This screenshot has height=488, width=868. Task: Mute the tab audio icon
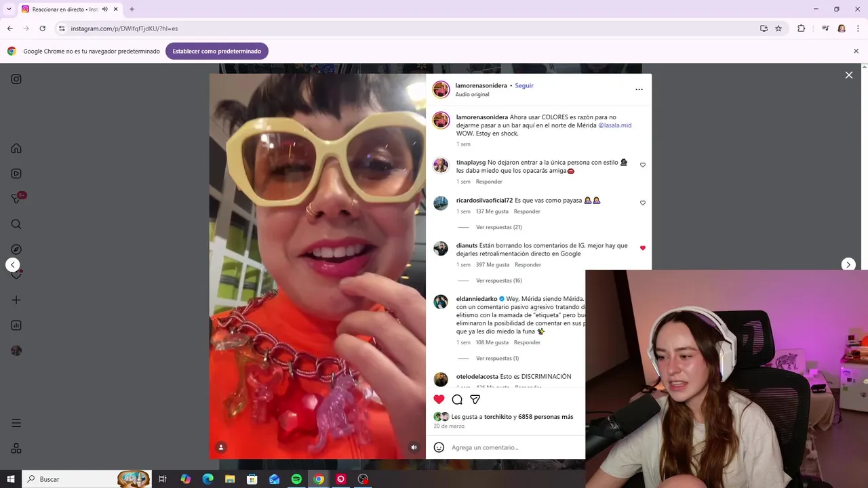(104, 9)
